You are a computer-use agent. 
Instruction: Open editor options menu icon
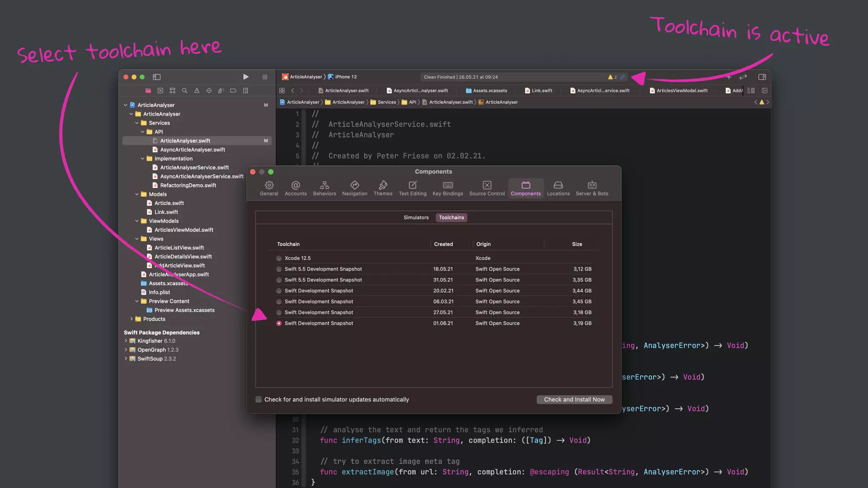(x=751, y=91)
